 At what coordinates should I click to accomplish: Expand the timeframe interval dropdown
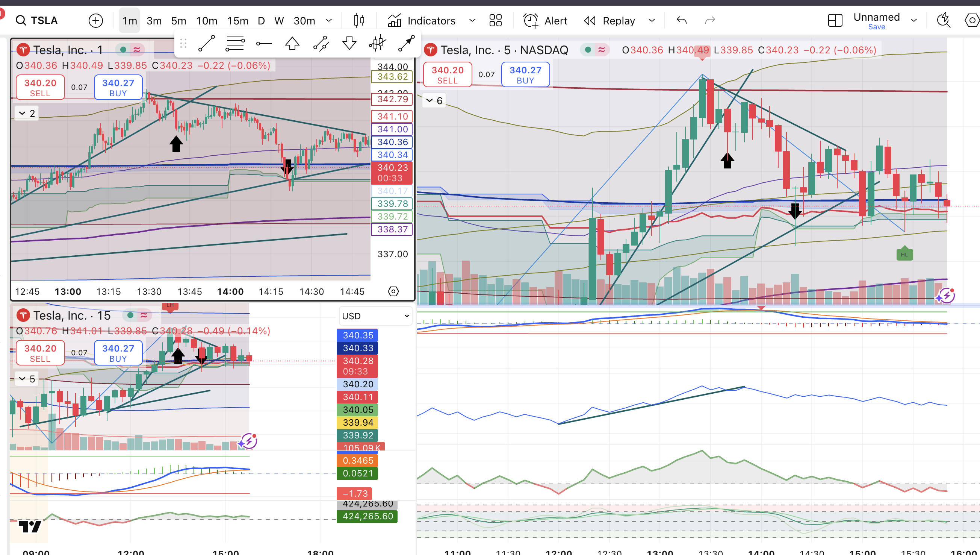pyautogui.click(x=329, y=21)
